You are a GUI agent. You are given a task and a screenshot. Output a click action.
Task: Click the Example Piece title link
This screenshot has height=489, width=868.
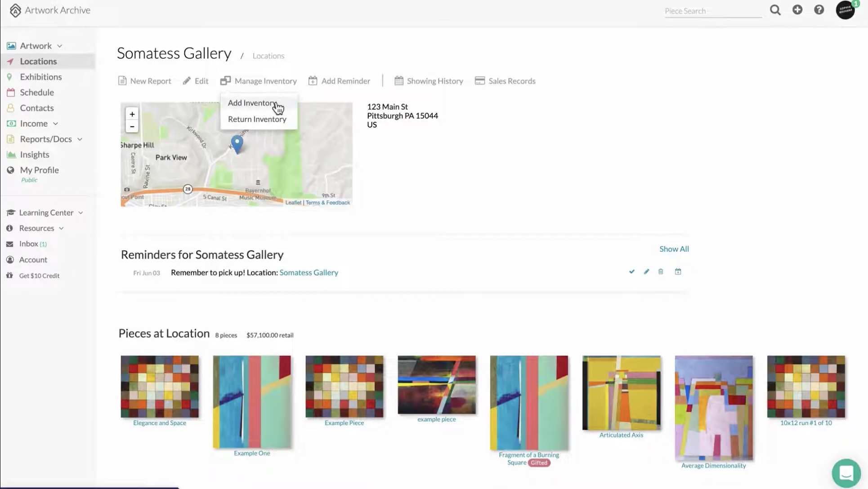pyautogui.click(x=344, y=423)
